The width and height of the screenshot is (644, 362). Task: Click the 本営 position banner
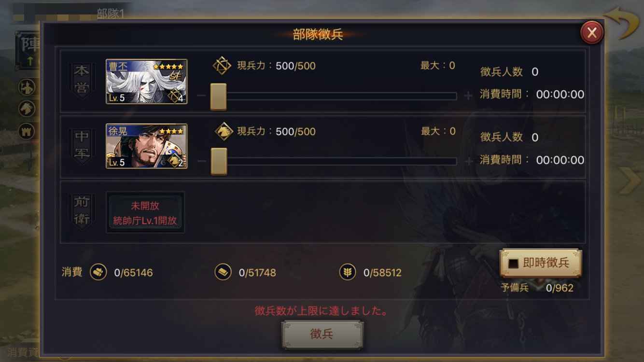point(81,81)
